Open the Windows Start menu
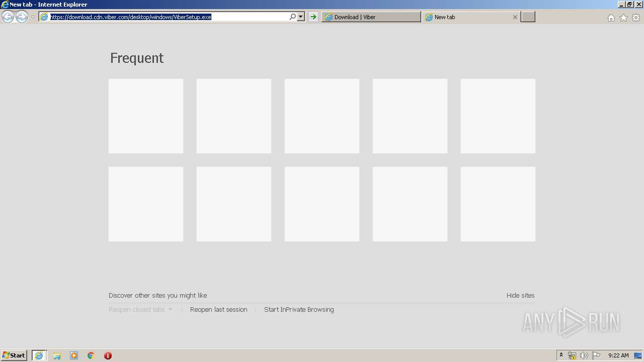Screen dimensions: 644x362 tap(14, 355)
